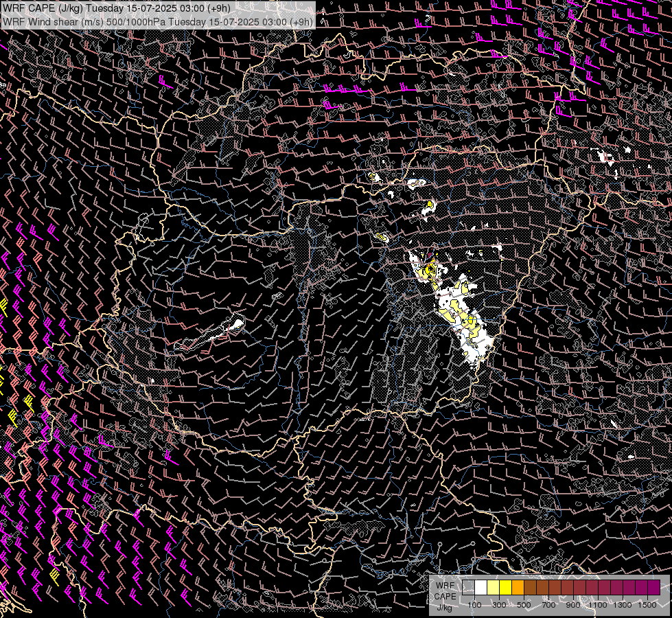
Task: Click the legend tick label 900
Action: coord(573,605)
